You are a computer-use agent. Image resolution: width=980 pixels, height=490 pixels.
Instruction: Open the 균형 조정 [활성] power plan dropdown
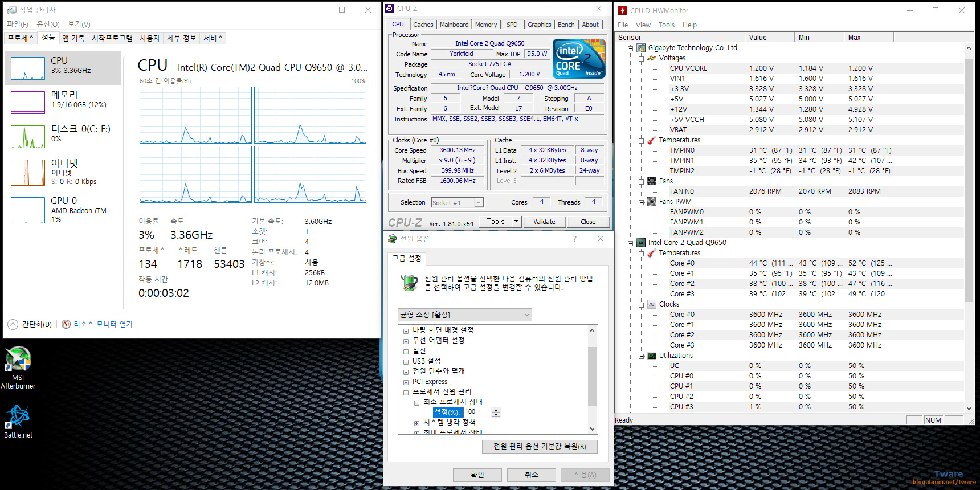464,315
